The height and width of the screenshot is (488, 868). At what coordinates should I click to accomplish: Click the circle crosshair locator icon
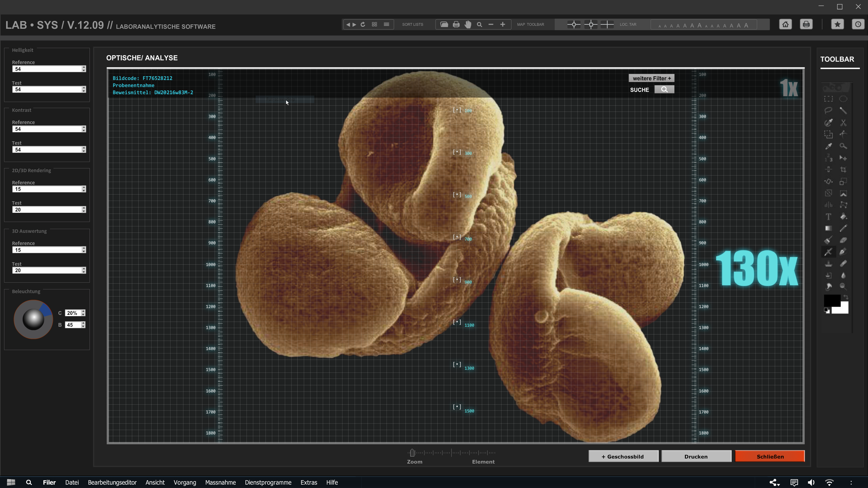tap(574, 24)
